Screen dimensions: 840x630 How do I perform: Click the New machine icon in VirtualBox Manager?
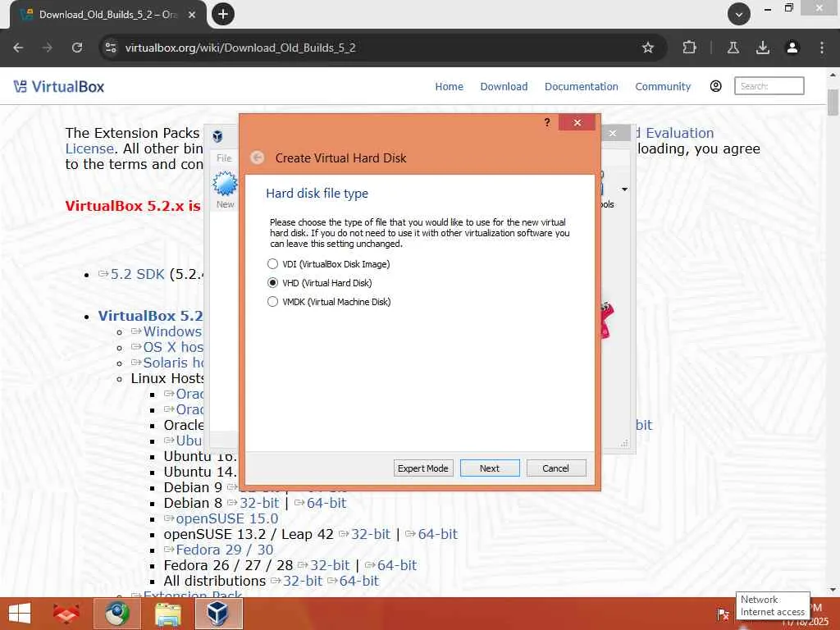tap(225, 189)
